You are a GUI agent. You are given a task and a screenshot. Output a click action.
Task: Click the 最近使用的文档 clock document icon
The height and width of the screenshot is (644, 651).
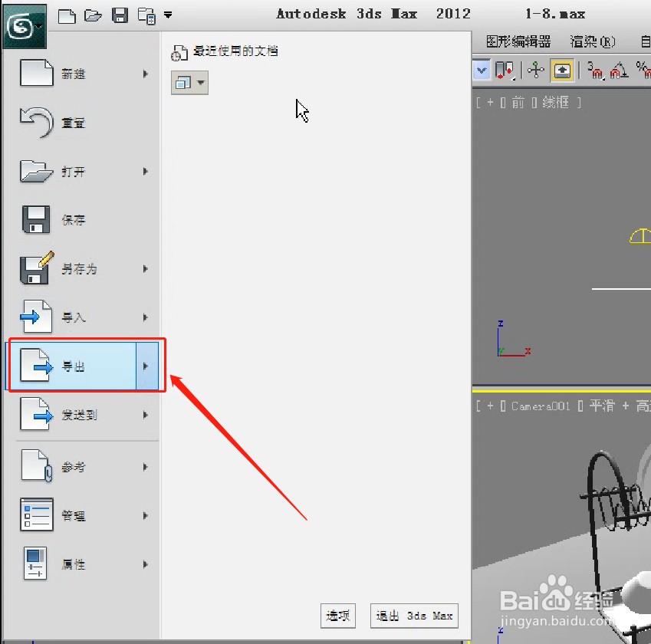tap(179, 53)
